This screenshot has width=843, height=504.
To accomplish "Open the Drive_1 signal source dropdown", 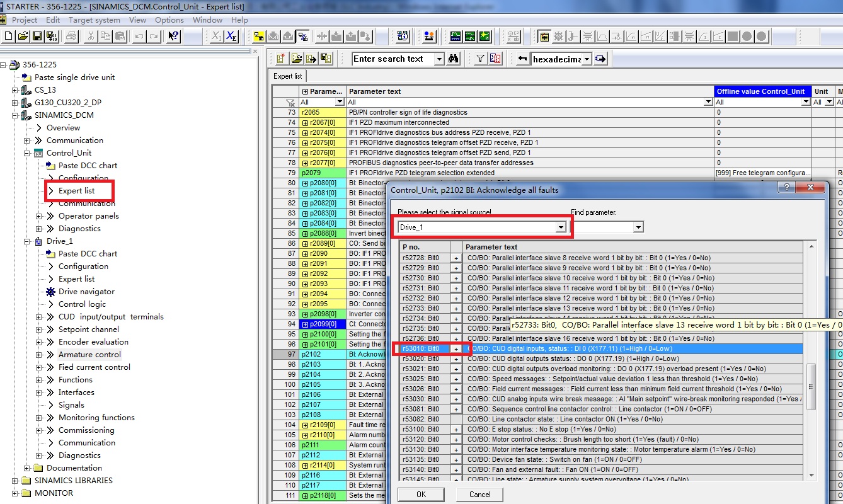I will click(560, 227).
